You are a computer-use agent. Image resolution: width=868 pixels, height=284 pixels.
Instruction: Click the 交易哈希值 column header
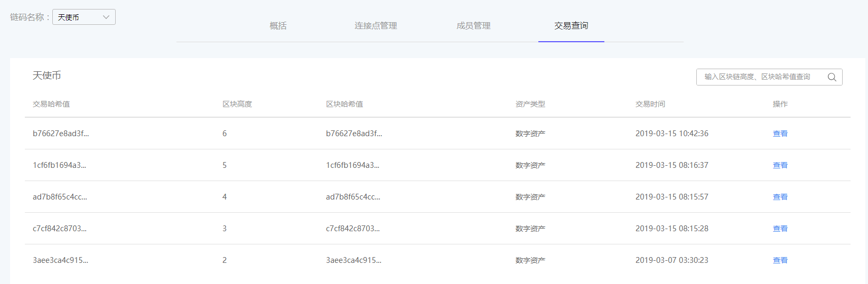51,104
